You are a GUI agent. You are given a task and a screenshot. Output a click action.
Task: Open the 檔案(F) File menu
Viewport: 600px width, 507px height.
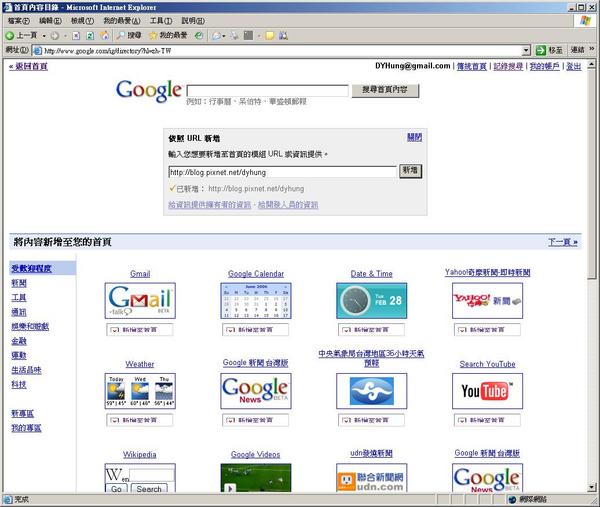click(x=18, y=21)
